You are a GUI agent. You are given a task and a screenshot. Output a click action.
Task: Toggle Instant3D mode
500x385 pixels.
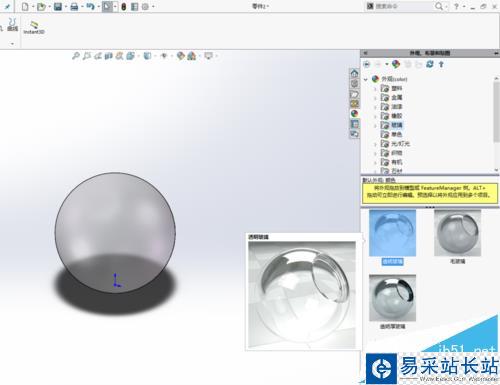pos(34,27)
